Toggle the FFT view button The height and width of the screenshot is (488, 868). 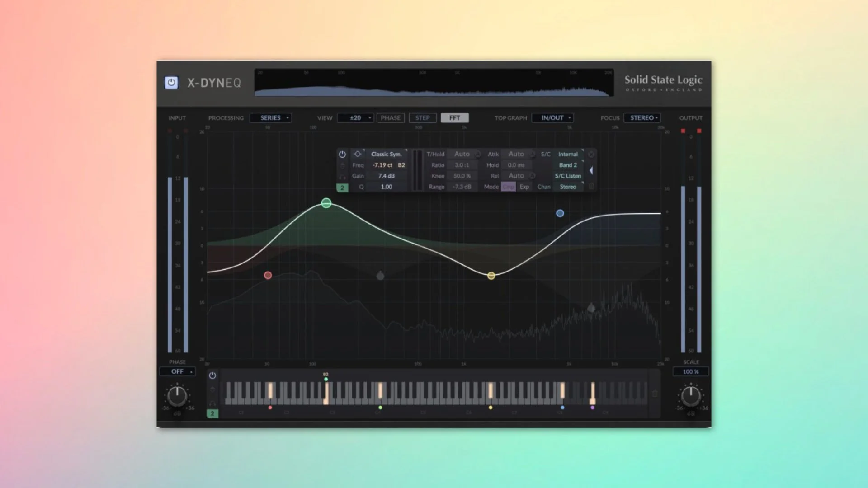pyautogui.click(x=455, y=118)
